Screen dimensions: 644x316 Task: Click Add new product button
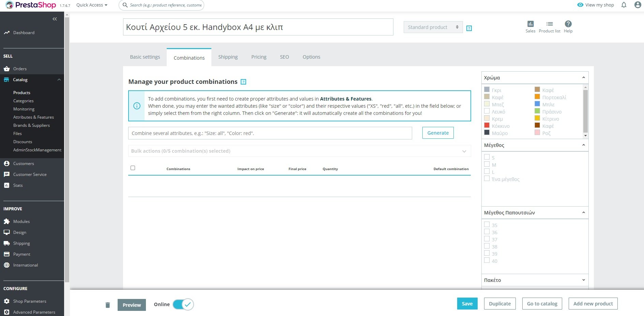[x=593, y=304]
